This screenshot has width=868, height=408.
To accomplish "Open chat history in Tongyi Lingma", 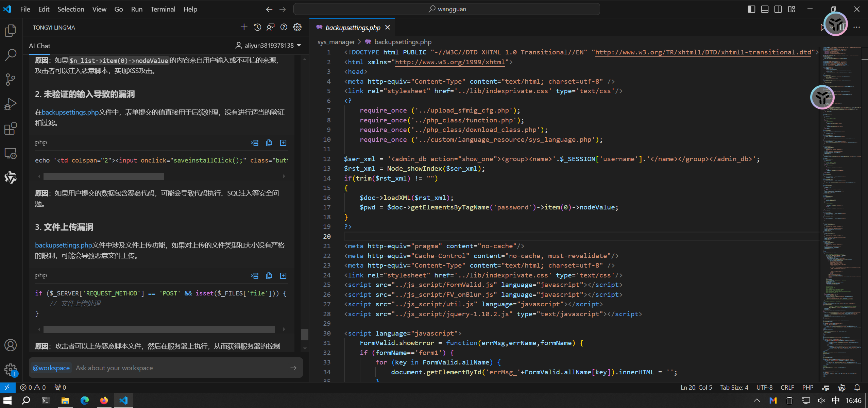I will [x=257, y=27].
